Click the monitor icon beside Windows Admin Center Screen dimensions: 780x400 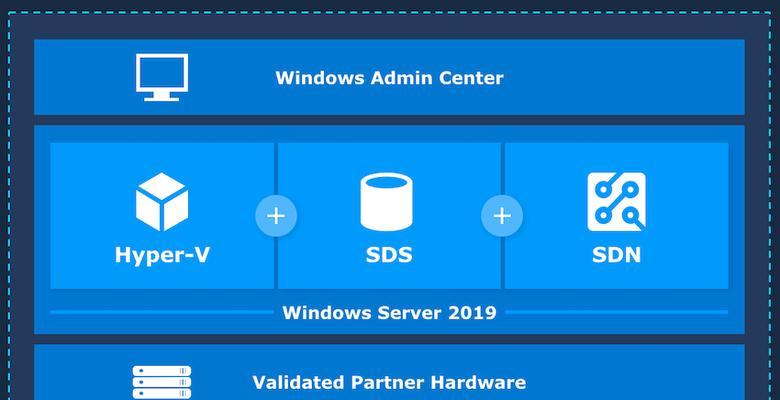pos(162,78)
